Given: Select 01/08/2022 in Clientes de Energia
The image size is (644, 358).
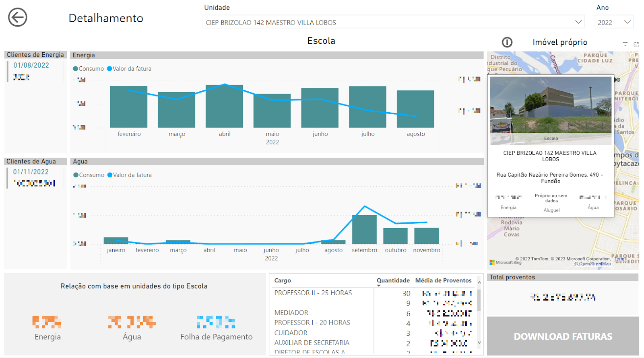Looking at the screenshot, I should [31, 65].
